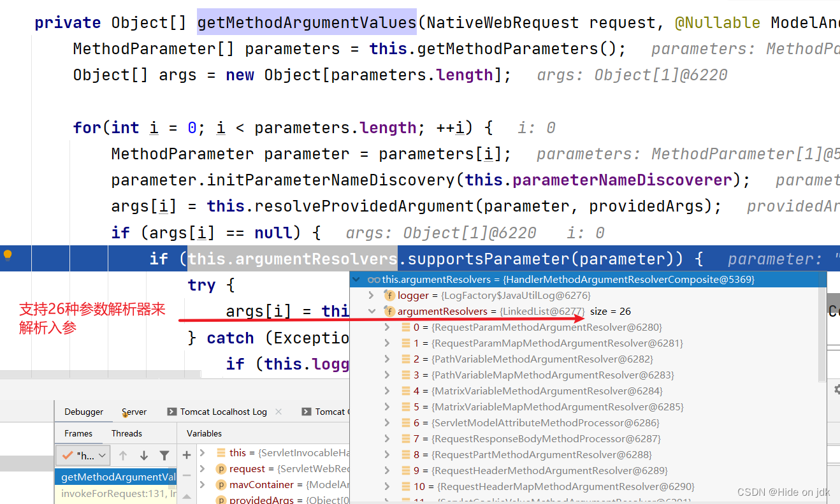
Task: Click the Tomcat icon on the Tomcat Localhost Log tab
Action: tap(171, 411)
